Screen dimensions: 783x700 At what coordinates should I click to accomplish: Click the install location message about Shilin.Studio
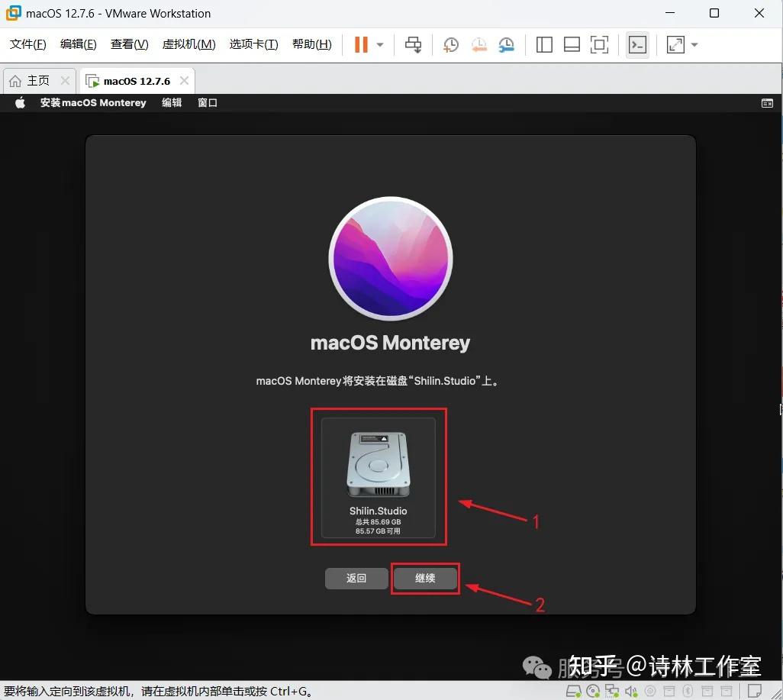pos(378,381)
